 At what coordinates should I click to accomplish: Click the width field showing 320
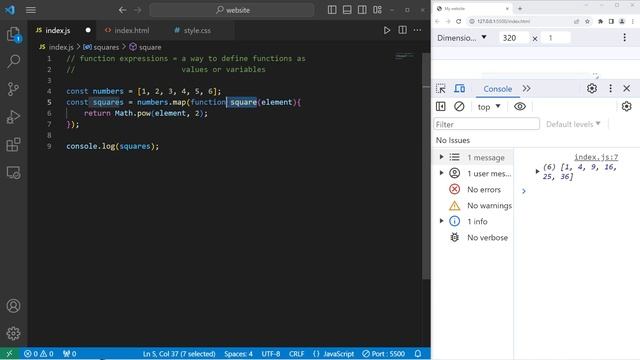click(x=513, y=38)
